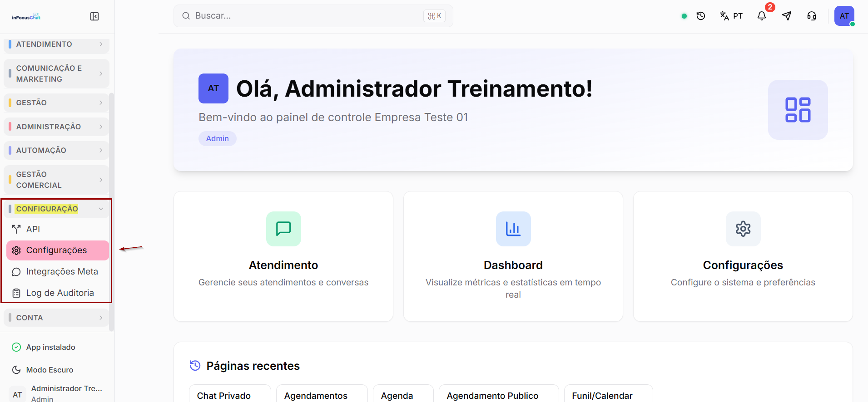
Task: Collapse the CONFIGURAÇÃO section
Action: pyautogui.click(x=56, y=209)
